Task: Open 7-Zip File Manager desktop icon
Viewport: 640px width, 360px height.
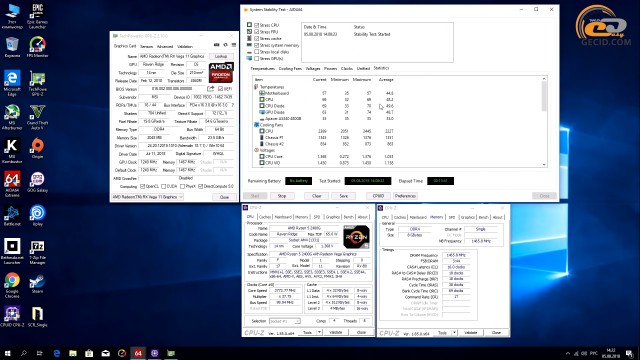Action: (37, 252)
